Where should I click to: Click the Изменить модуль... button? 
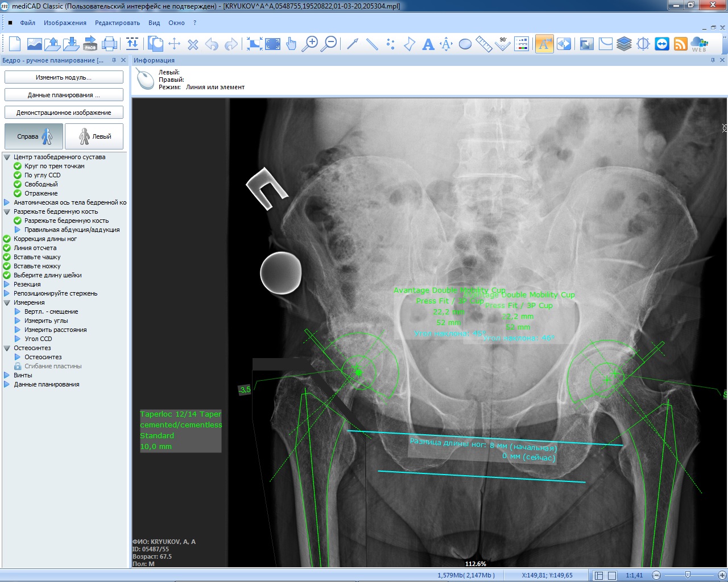pyautogui.click(x=64, y=77)
